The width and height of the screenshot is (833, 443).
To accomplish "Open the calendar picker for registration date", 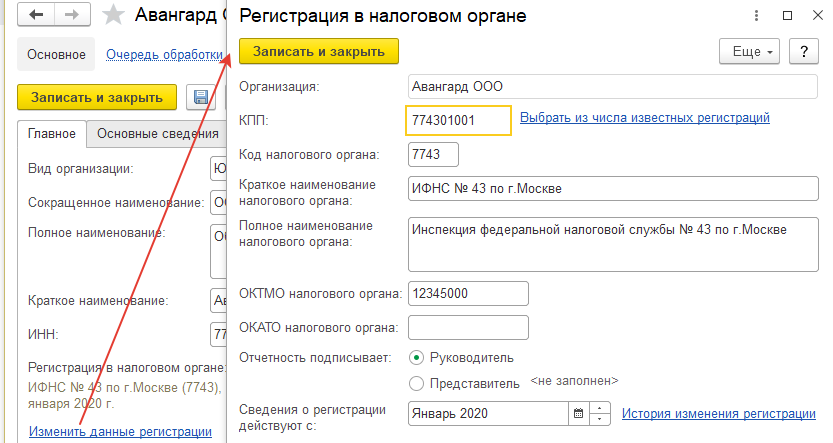I will pyautogui.click(x=577, y=413).
